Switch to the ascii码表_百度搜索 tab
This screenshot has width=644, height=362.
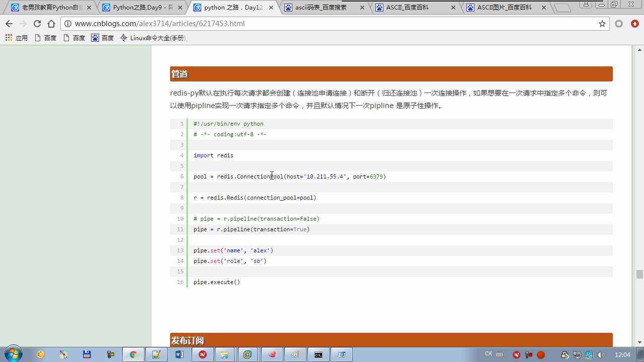click(320, 8)
